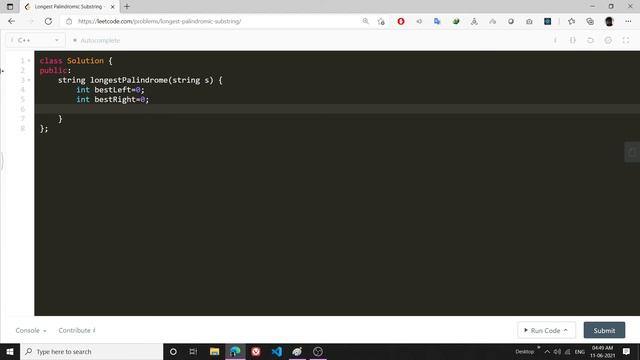Open the browser tab actions menu
Image resolution: width=640 pixels, height=360 pixels.
(10, 7)
